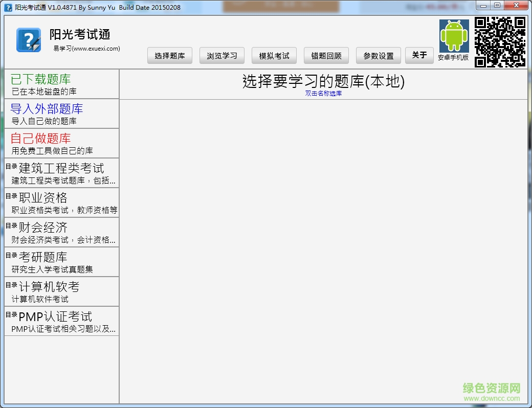Open 错题回顾 to review wrong answers
The height and width of the screenshot is (408, 532).
tap(326, 55)
